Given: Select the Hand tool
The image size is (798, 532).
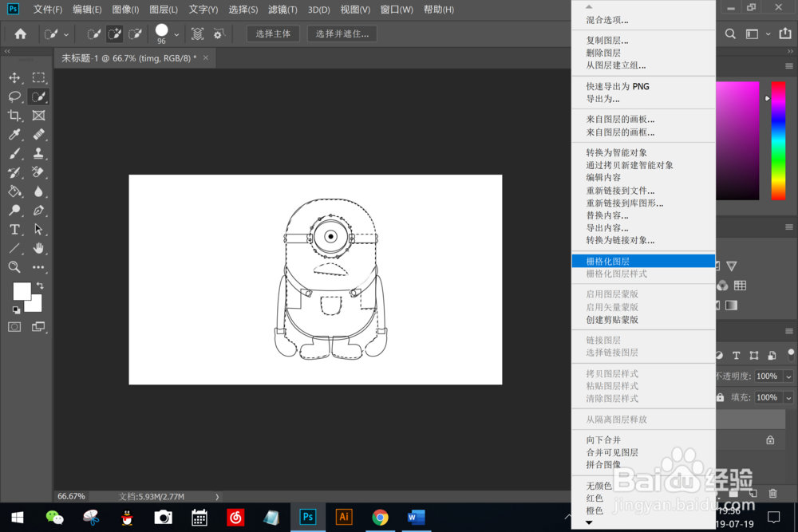Looking at the screenshot, I should click(x=38, y=248).
